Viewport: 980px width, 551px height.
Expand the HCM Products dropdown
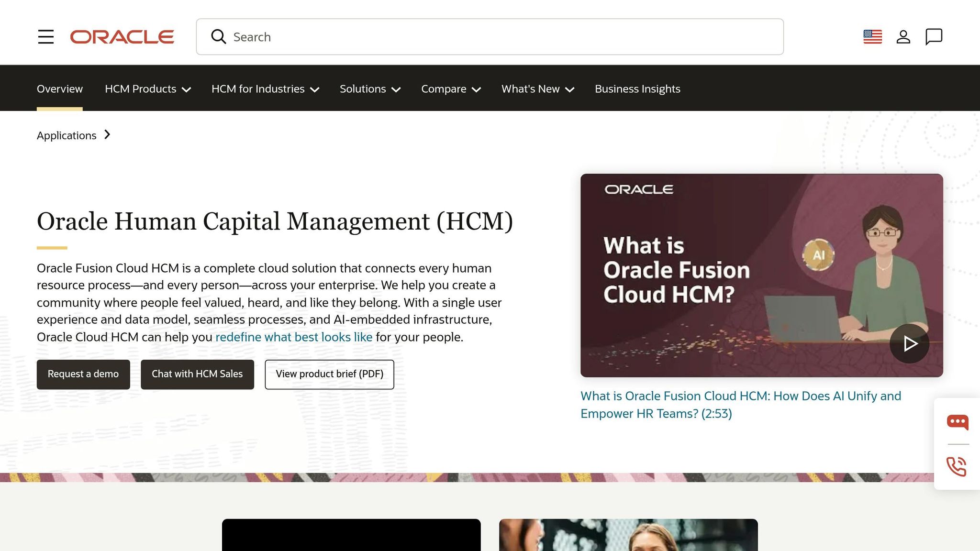pos(148,89)
